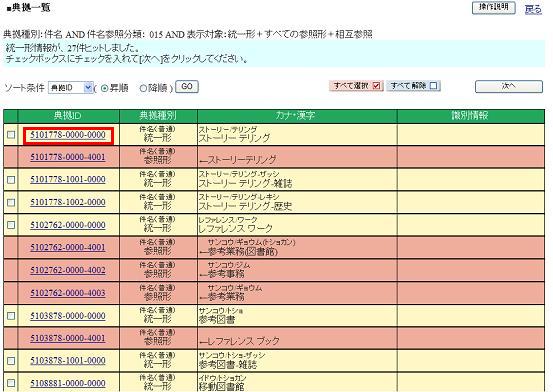Open link 5101778-0000-4001
Screen dimensions: 553x392
point(68,157)
